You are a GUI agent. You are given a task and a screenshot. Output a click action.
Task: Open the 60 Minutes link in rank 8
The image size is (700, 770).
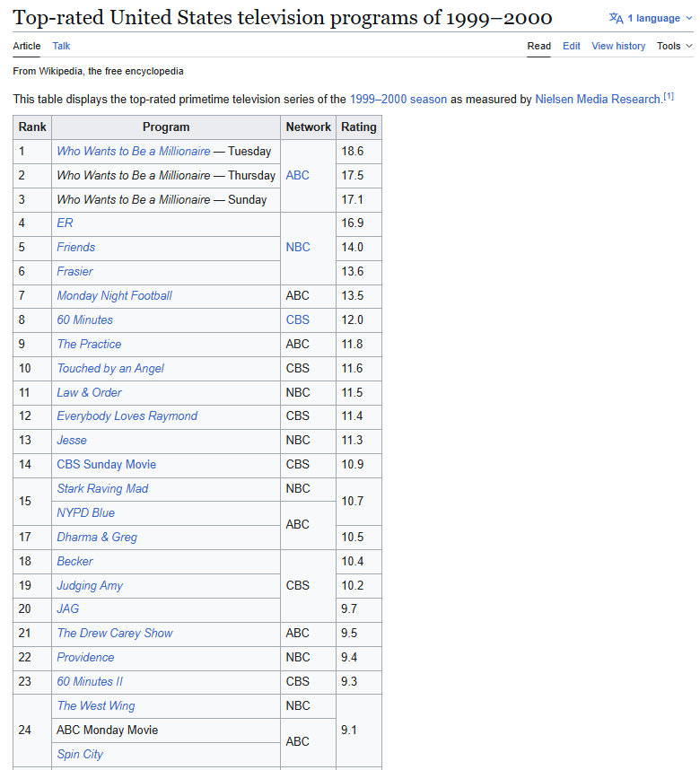click(85, 319)
